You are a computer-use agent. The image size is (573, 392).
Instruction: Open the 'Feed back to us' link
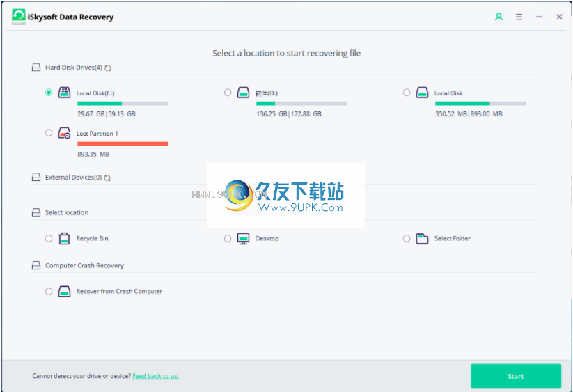155,376
